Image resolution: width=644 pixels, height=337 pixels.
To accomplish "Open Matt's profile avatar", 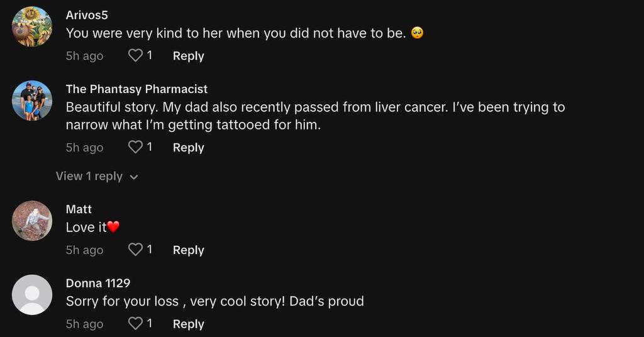I will (x=32, y=221).
